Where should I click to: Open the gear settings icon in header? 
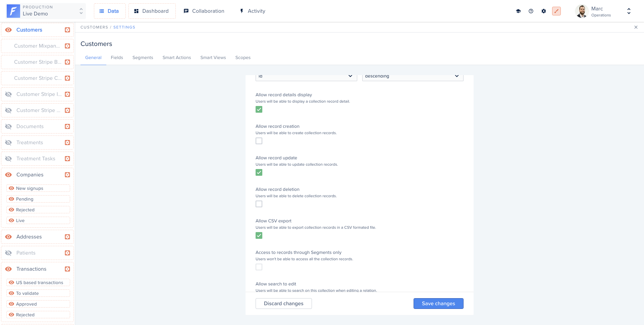(x=544, y=11)
